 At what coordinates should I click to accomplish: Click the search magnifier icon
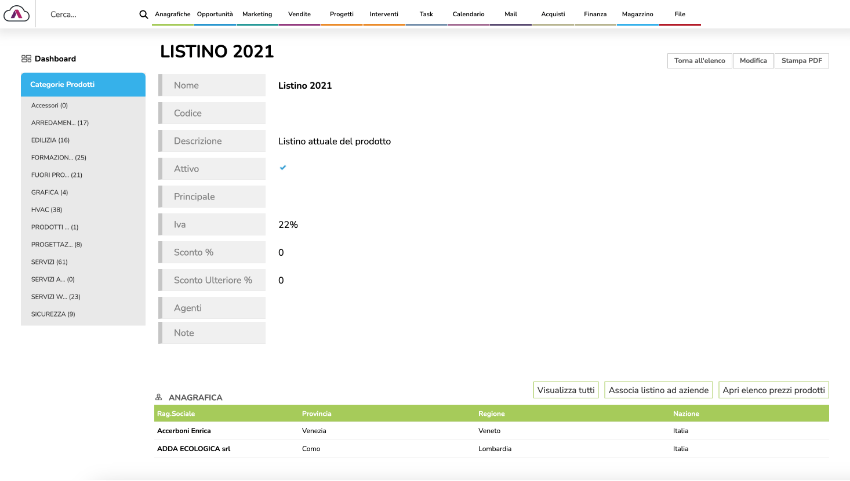[x=143, y=15]
